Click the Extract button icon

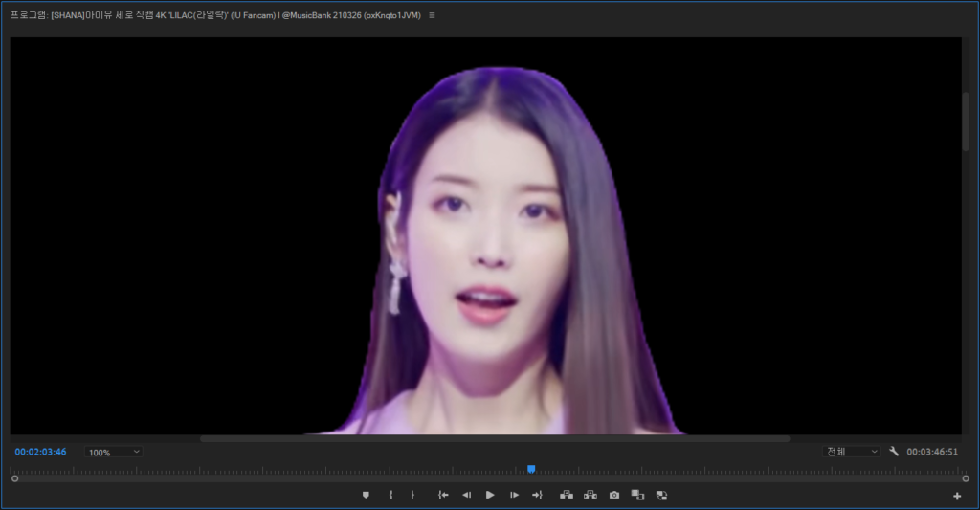(590, 495)
